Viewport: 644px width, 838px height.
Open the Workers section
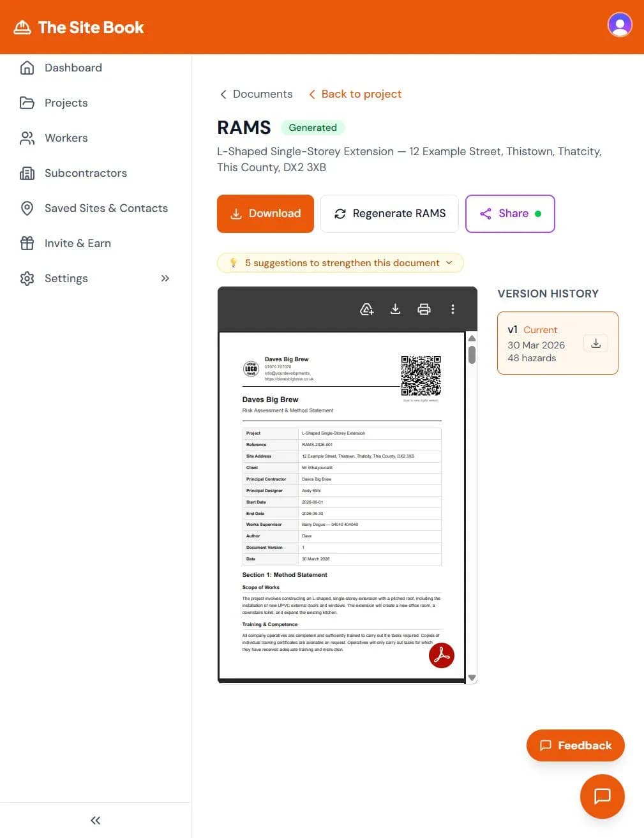click(66, 138)
